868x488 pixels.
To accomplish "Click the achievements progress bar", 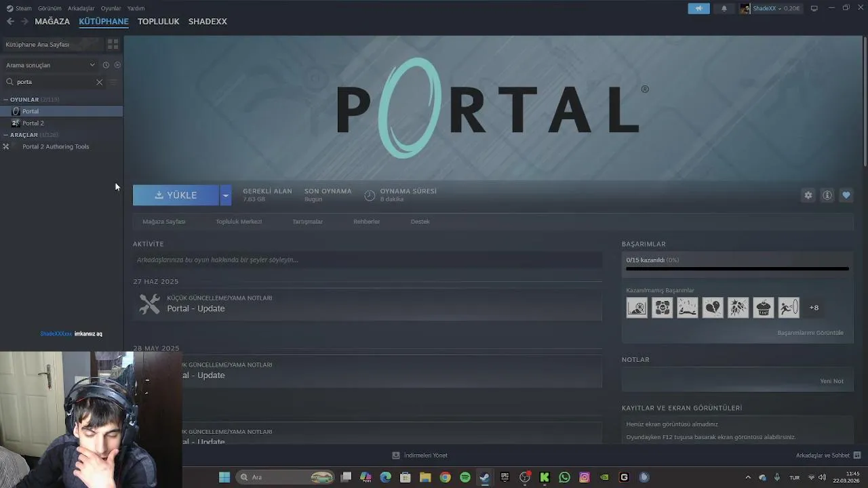I will click(737, 269).
